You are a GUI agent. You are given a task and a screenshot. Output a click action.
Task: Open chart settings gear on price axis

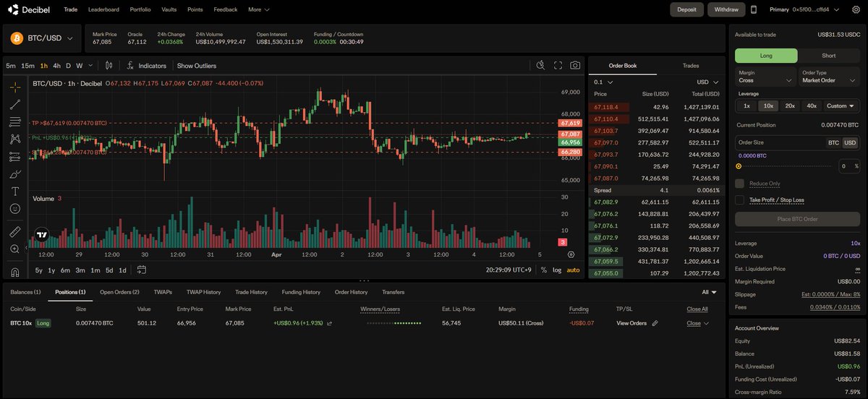click(x=571, y=254)
